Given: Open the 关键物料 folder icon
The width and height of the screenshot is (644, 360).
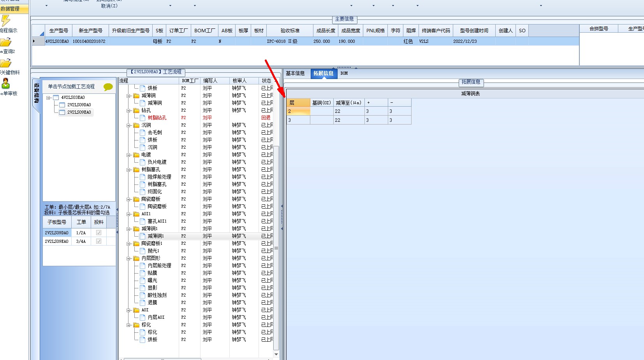Looking at the screenshot, I should (5, 63).
